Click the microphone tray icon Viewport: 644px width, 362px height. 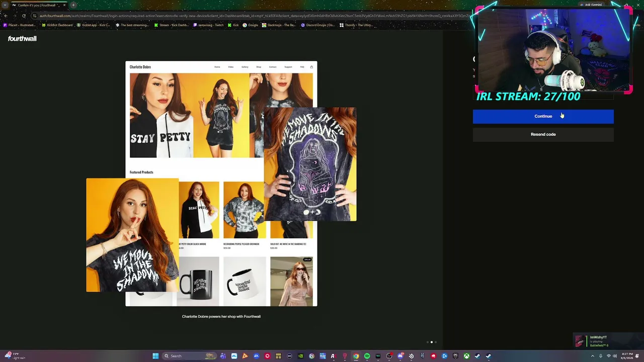coord(600,356)
